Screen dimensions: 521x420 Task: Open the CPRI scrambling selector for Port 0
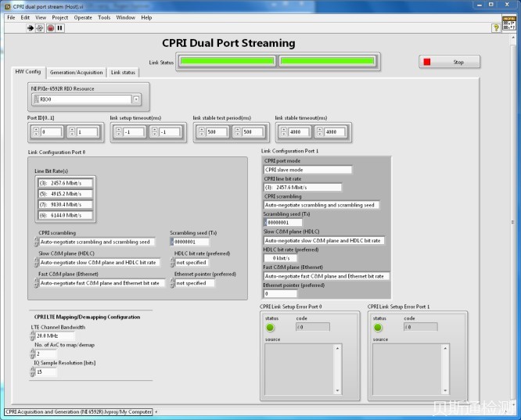tap(36, 242)
